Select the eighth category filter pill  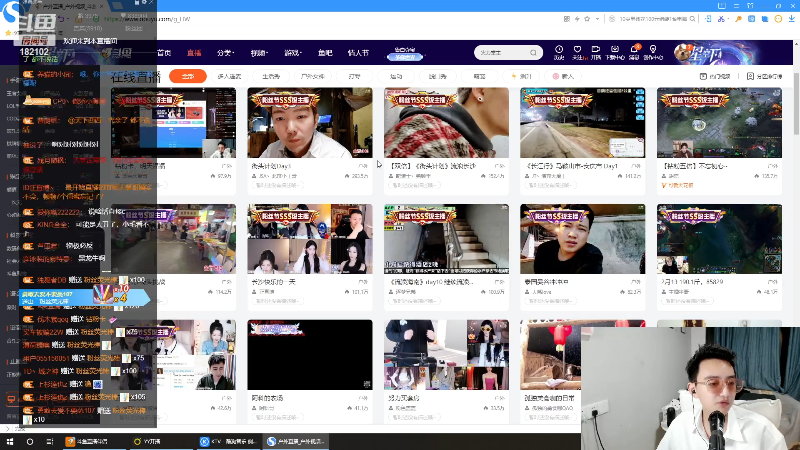[480, 76]
